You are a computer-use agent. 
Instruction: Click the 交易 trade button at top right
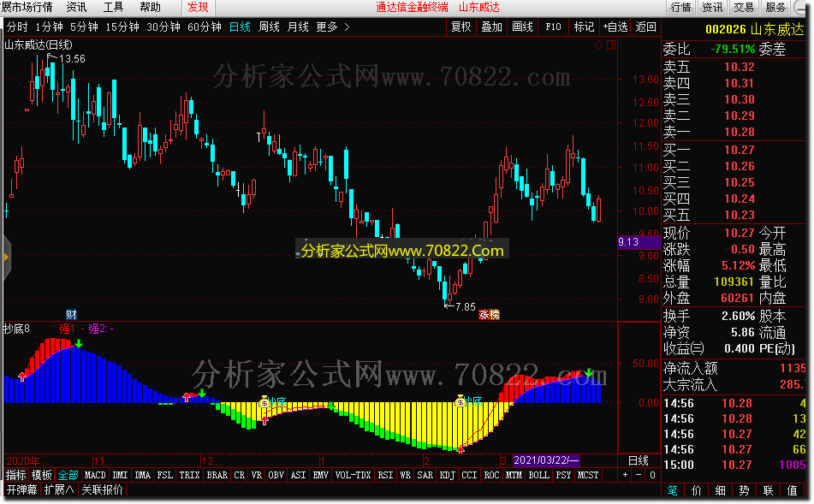[744, 7]
